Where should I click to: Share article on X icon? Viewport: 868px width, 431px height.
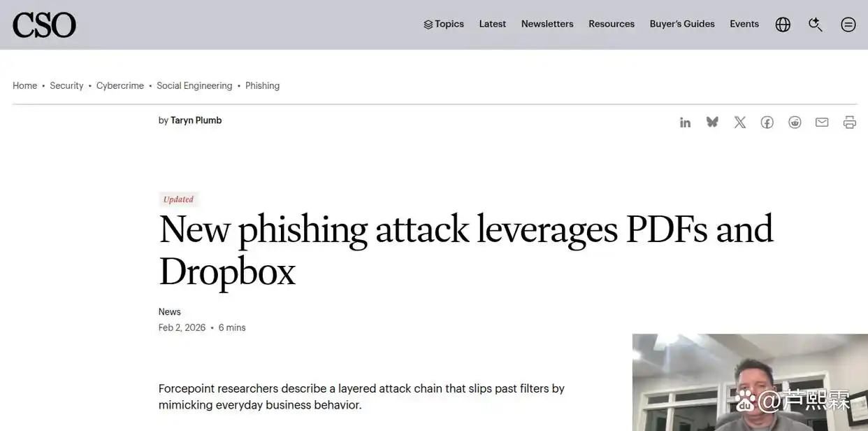739,122
